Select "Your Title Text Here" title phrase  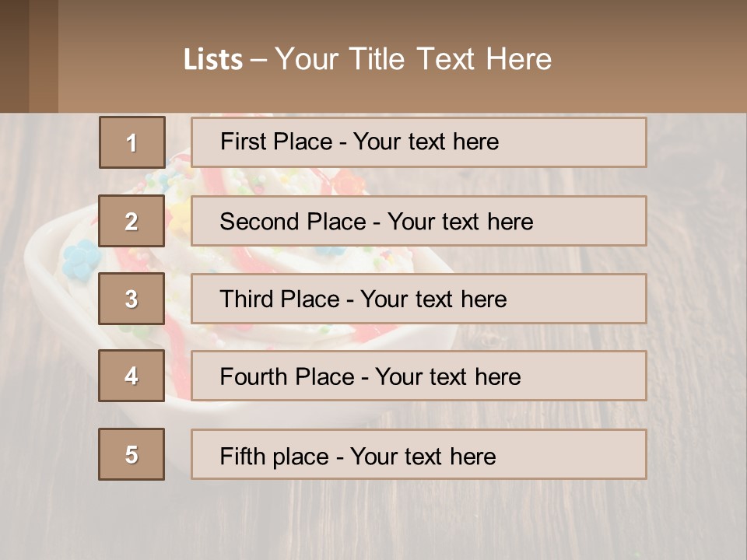pos(413,59)
